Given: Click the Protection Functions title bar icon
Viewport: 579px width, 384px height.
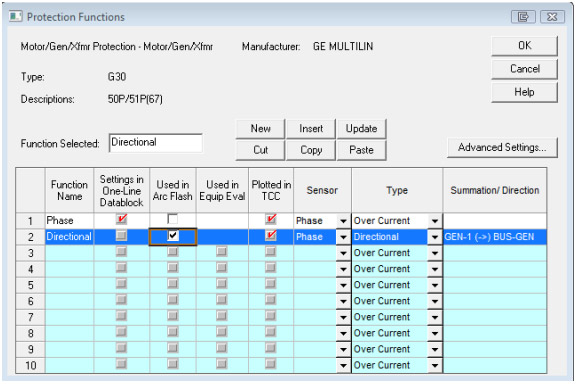Looking at the screenshot, I should click(x=15, y=17).
